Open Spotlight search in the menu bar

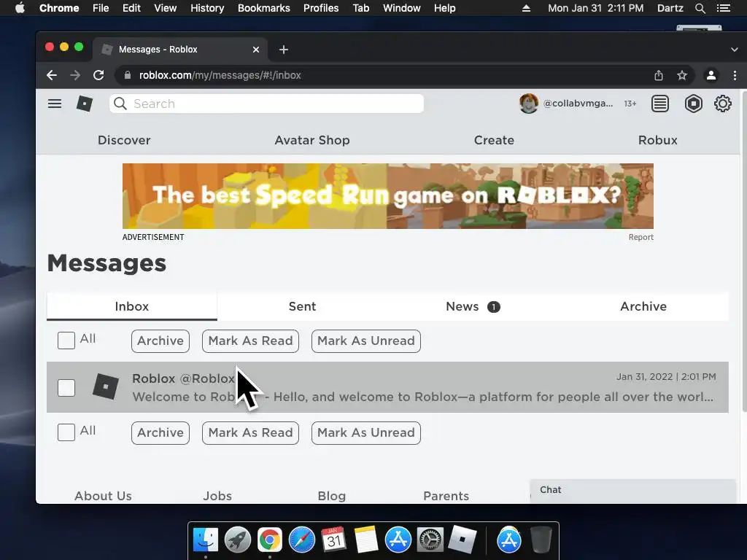pos(700,8)
